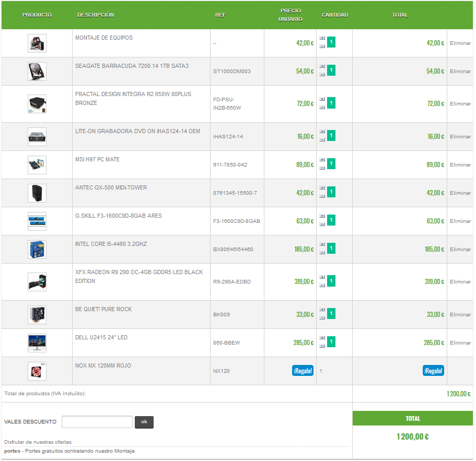Click reference ST1000DM003
The width and height of the screenshot is (476, 461).
[x=232, y=72]
